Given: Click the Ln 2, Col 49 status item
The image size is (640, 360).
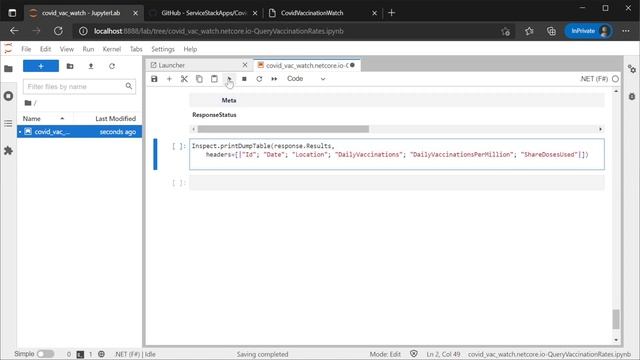Looking at the screenshot, I should pyautogui.click(x=443, y=354).
